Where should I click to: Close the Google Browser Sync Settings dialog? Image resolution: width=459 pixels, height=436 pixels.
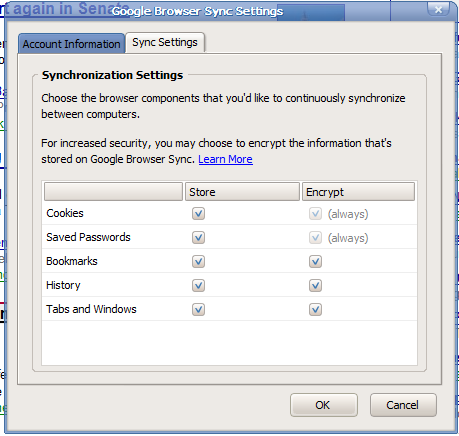point(438,9)
